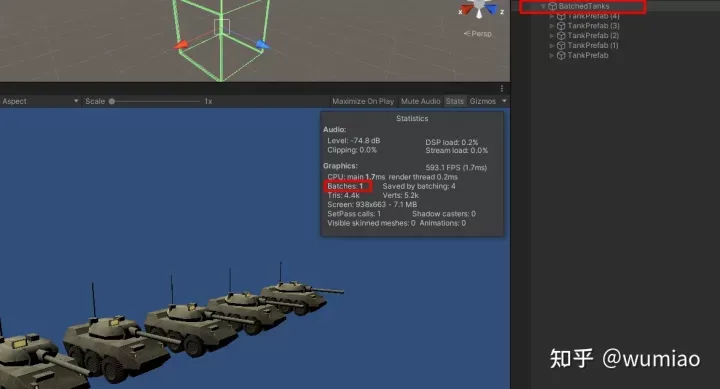The image size is (720, 389).
Task: Open the Game view three-dot options menu
Action: pyautogui.click(x=502, y=88)
